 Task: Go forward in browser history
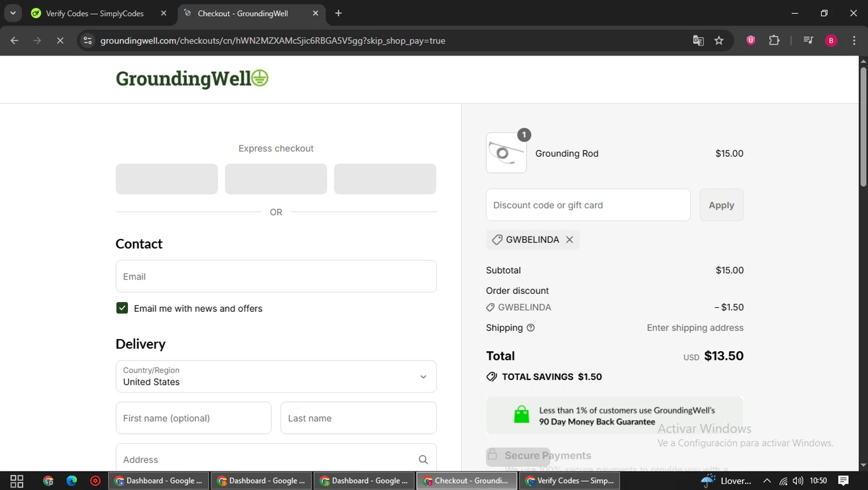(37, 40)
